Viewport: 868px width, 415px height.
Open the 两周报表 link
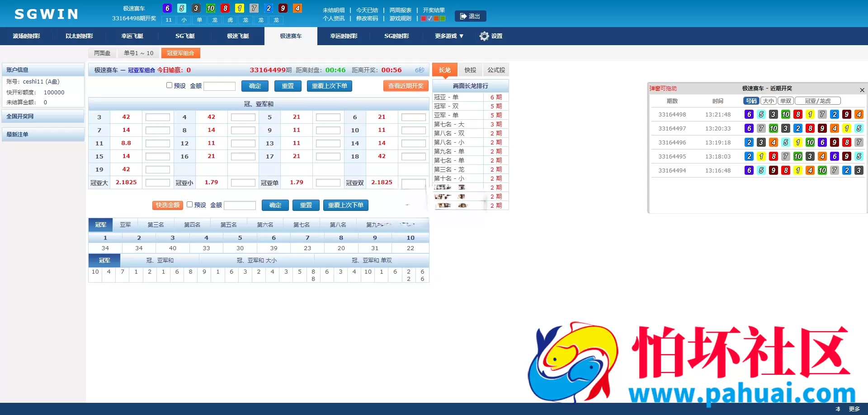point(401,10)
